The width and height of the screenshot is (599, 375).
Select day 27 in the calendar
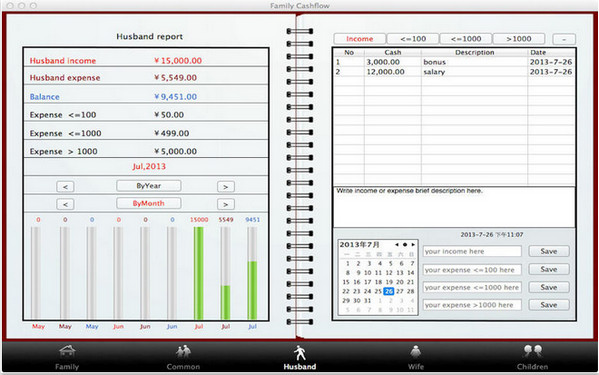(400, 291)
